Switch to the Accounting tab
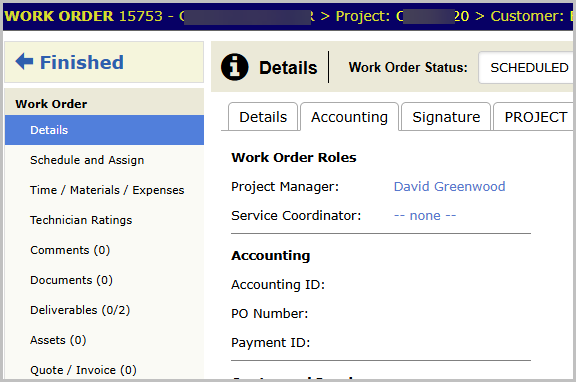The height and width of the screenshot is (382, 576). (349, 117)
